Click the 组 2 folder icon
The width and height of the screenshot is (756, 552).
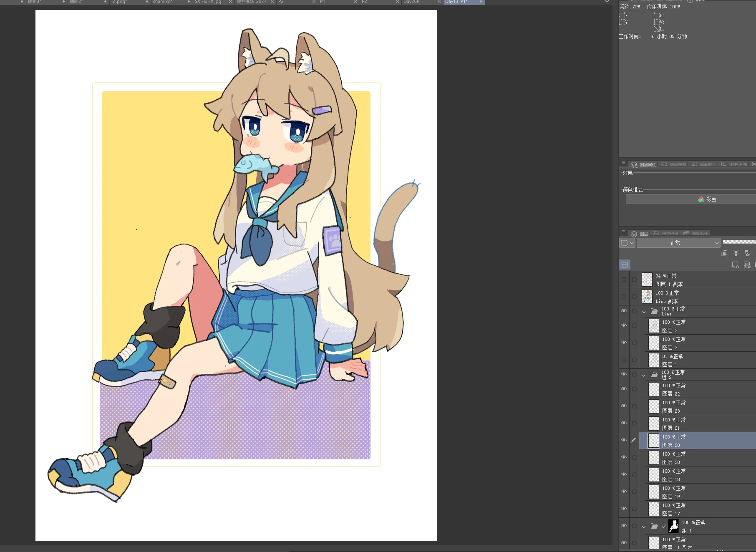coord(654,375)
